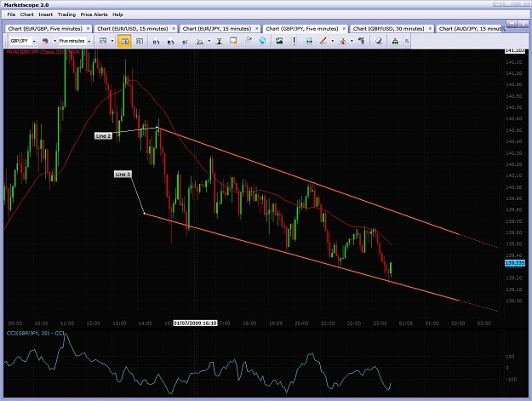Viewport: 532px width, 401px height.
Task: Click the 01/07/2009 16:10 date label
Action: click(195, 324)
